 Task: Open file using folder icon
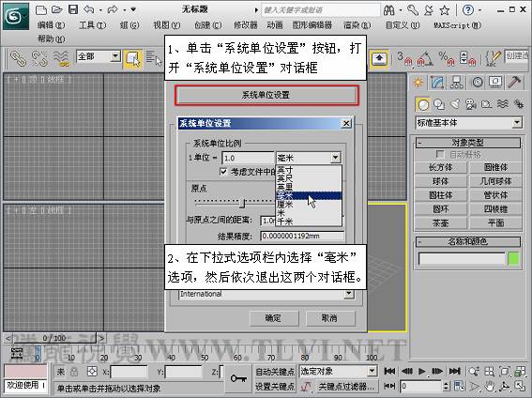57,9
